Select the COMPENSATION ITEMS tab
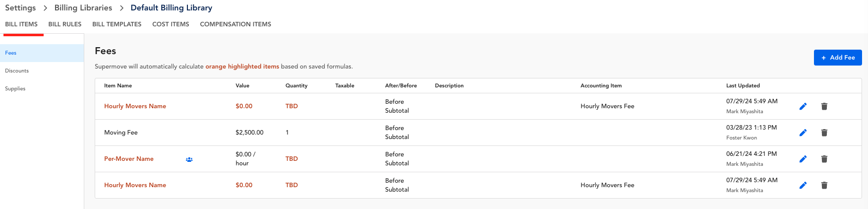This screenshot has height=209, width=868. pyautogui.click(x=235, y=24)
